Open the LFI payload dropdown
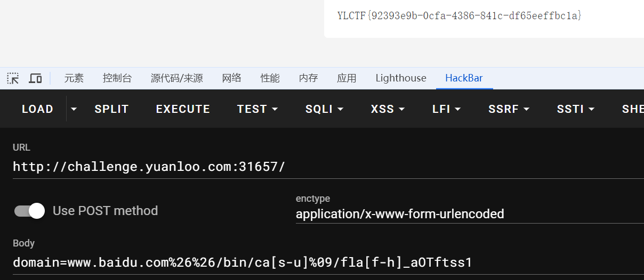Screen dimensions: 644x280 point(446,109)
